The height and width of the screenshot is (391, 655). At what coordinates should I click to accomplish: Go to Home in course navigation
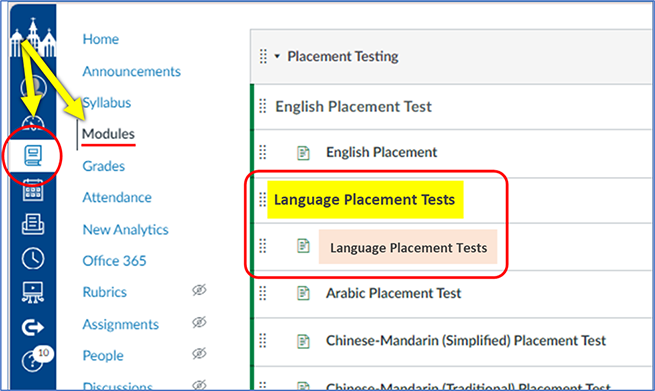[x=101, y=39]
